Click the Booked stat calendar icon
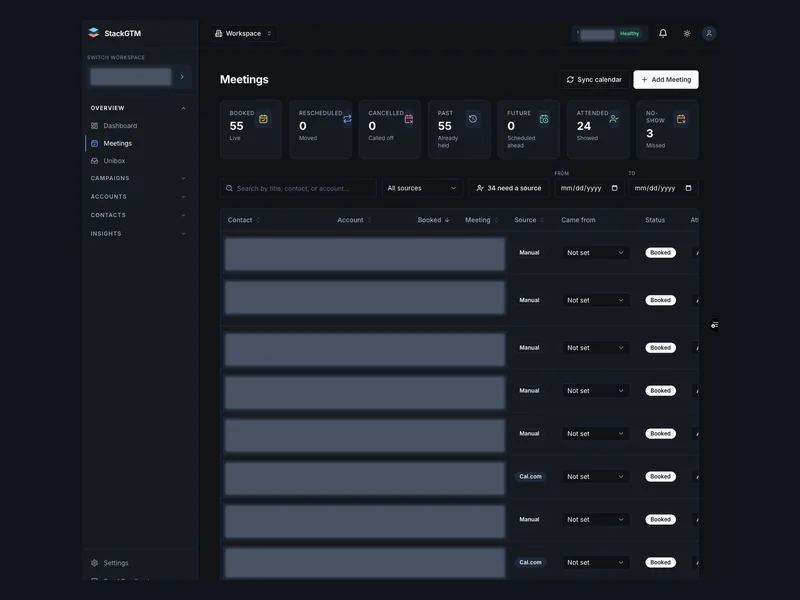This screenshot has height=600, width=800. point(263,119)
